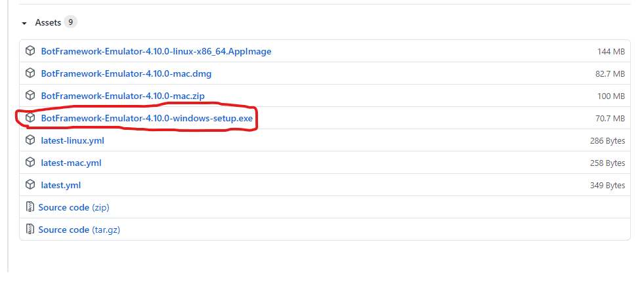The image size is (644, 282).
Task: Click the 349 Bytes size text
Action: pos(607,186)
